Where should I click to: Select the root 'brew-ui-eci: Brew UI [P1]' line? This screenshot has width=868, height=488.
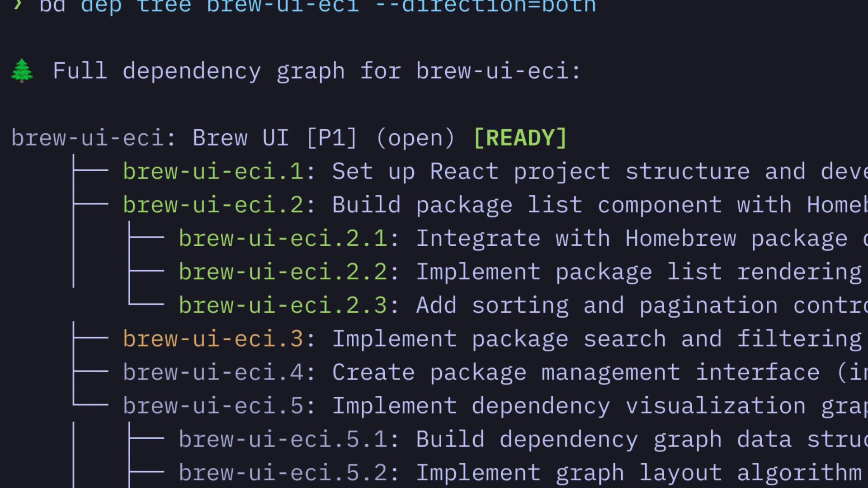click(184, 138)
